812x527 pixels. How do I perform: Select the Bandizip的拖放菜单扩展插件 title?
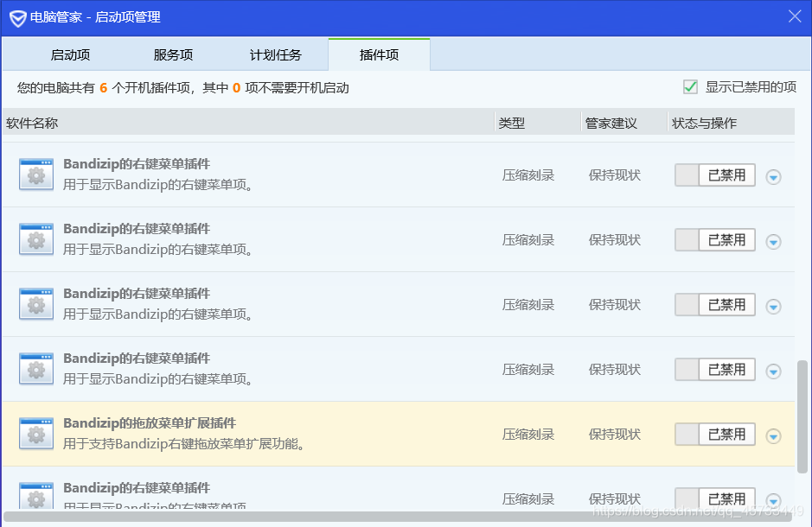coord(150,423)
